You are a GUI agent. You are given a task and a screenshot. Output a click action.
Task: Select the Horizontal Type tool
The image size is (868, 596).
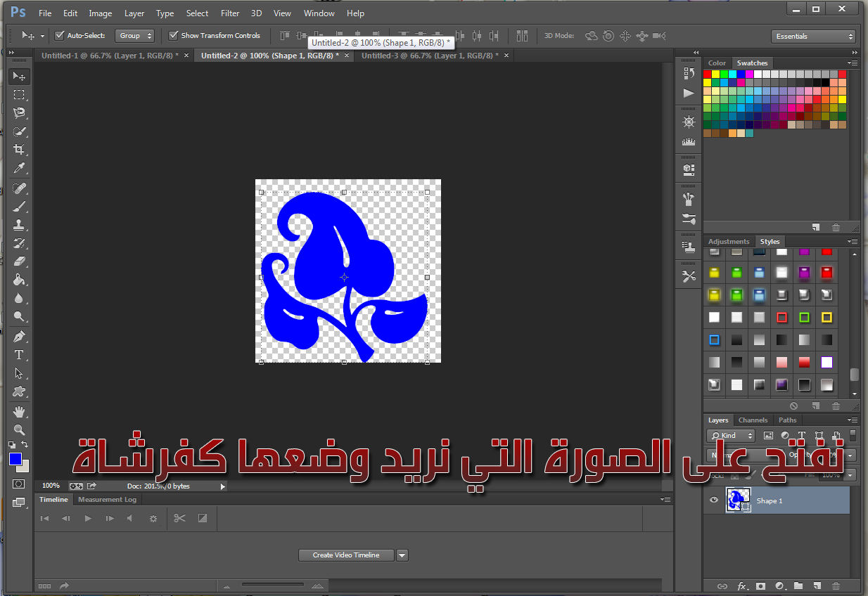click(20, 355)
